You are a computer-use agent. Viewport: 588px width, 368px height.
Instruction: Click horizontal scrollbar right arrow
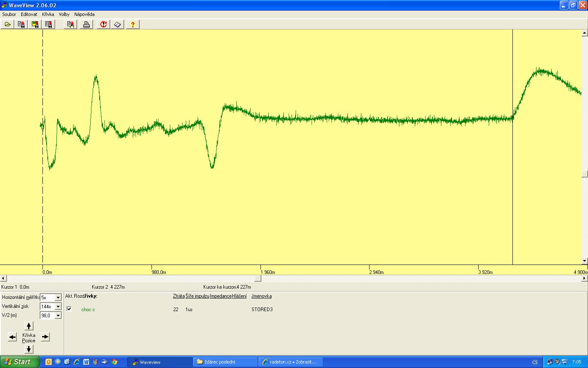pyautogui.click(x=584, y=278)
